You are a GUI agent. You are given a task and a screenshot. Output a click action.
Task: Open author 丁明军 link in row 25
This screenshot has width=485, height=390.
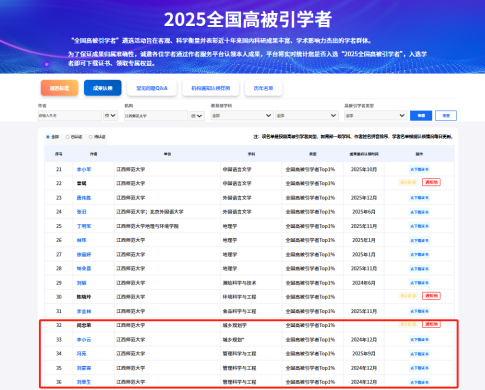click(84, 226)
